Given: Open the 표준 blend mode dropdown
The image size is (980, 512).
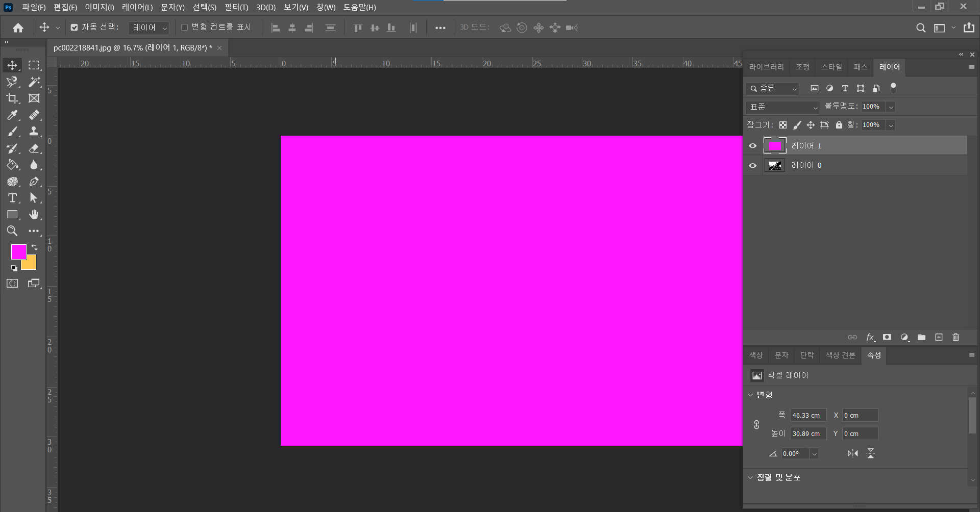Looking at the screenshot, I should (783, 107).
